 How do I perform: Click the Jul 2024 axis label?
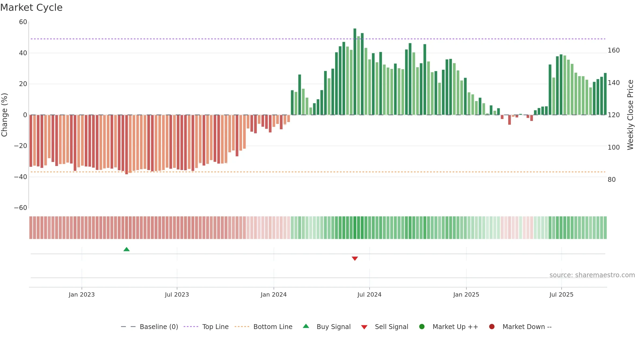pos(369,294)
